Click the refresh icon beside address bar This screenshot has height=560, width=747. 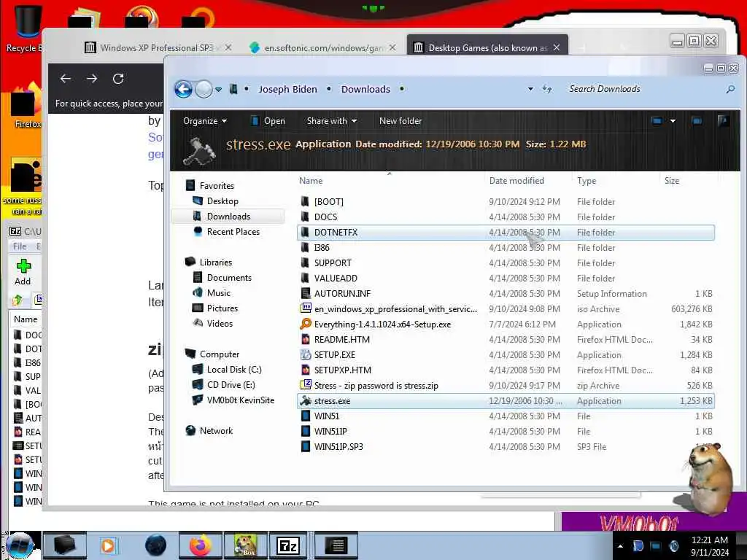click(x=547, y=89)
